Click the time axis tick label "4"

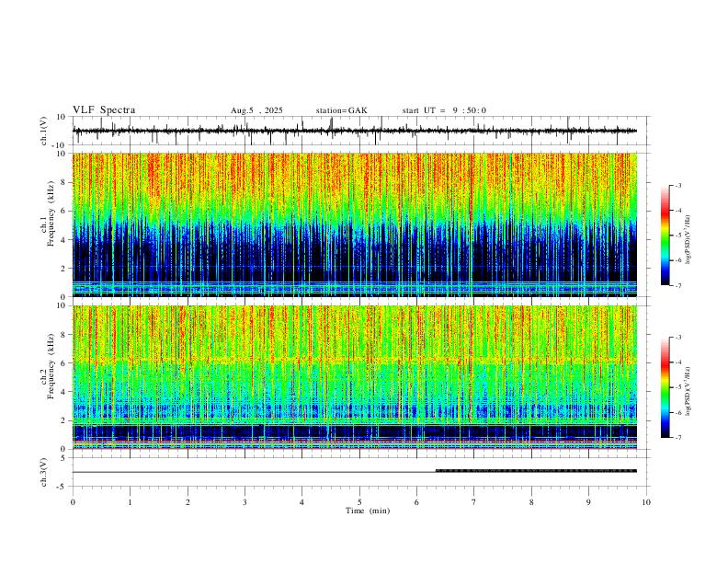tap(302, 502)
